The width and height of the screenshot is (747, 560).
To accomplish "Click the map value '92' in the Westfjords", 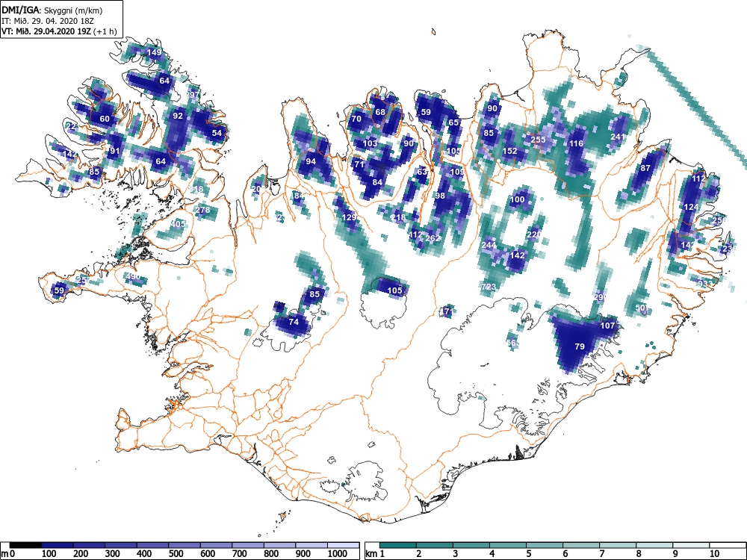I will (178, 116).
